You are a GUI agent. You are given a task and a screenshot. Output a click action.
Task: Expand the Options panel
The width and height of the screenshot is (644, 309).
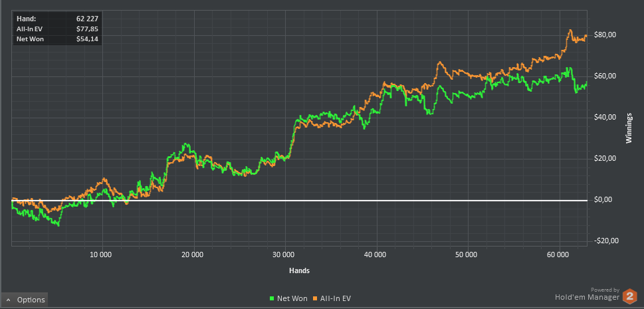[x=24, y=300]
